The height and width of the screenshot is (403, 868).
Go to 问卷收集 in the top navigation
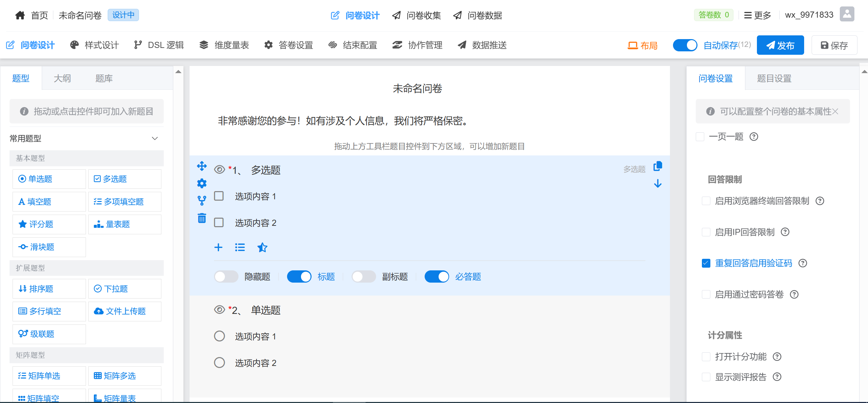pos(417,15)
